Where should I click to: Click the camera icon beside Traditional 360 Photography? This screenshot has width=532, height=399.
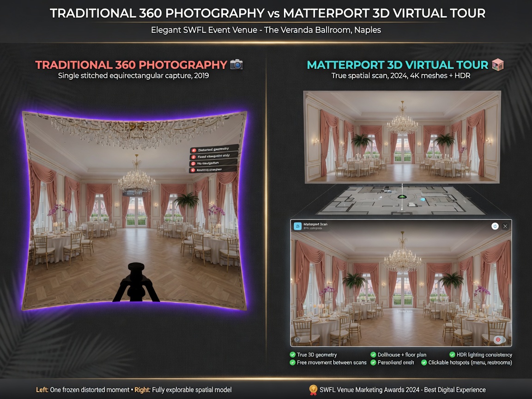coord(236,64)
